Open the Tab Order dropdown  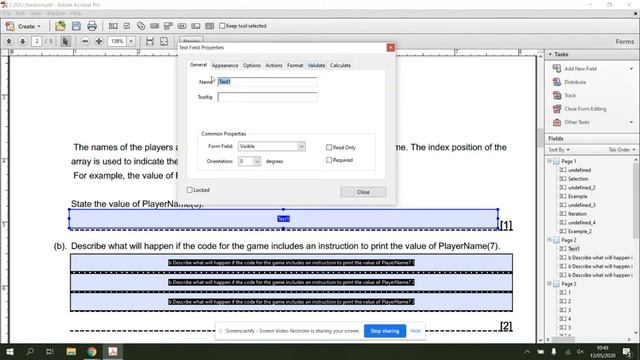tap(622, 150)
